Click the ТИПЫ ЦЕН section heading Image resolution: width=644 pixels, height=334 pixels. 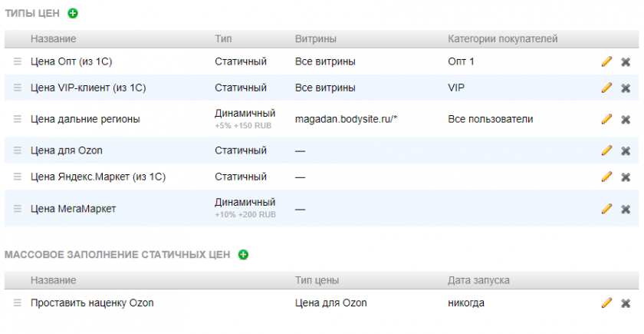[32, 14]
